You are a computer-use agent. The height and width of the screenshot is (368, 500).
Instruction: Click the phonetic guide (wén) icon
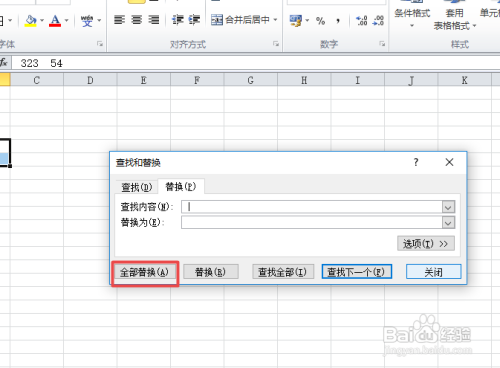click(x=87, y=21)
